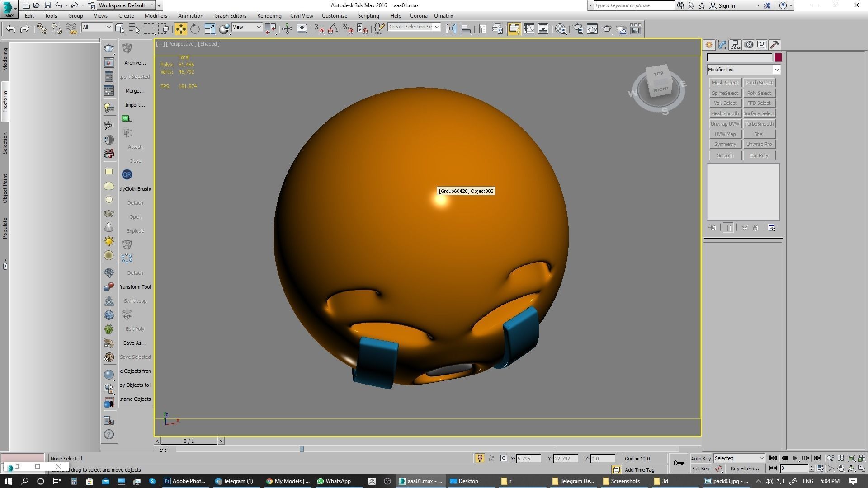The image size is (868, 488).
Task: Activate the Select and Scale tool
Action: 210,29
